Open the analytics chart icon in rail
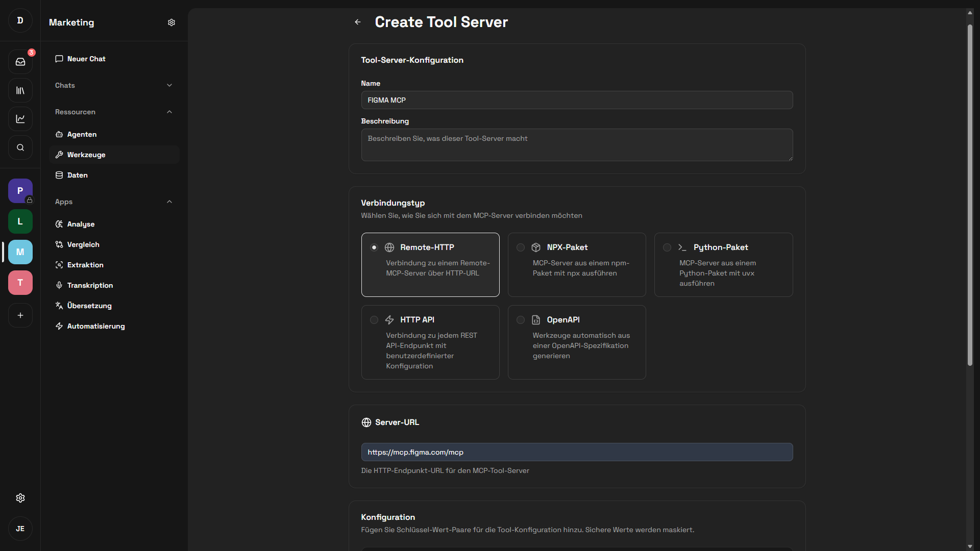 [20, 119]
